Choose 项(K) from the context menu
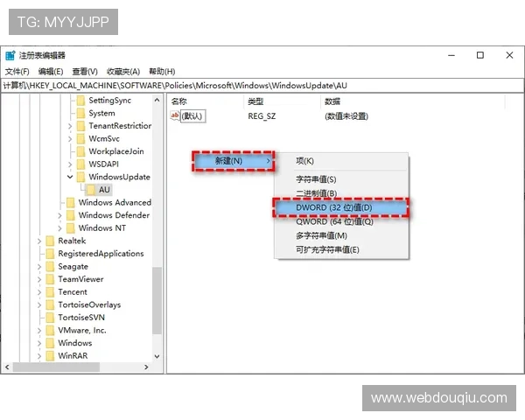 coord(341,161)
